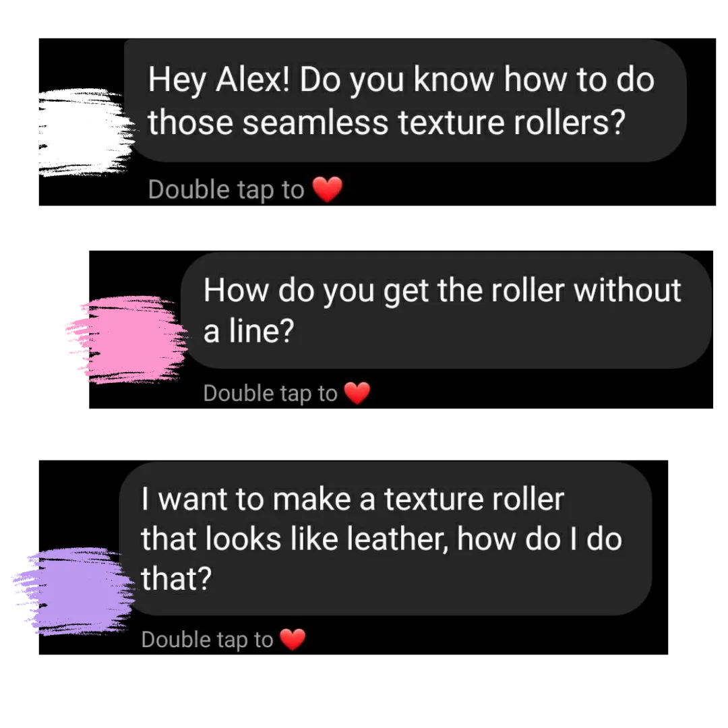
Task: Click the word 'make' in third message
Action: coord(311,499)
